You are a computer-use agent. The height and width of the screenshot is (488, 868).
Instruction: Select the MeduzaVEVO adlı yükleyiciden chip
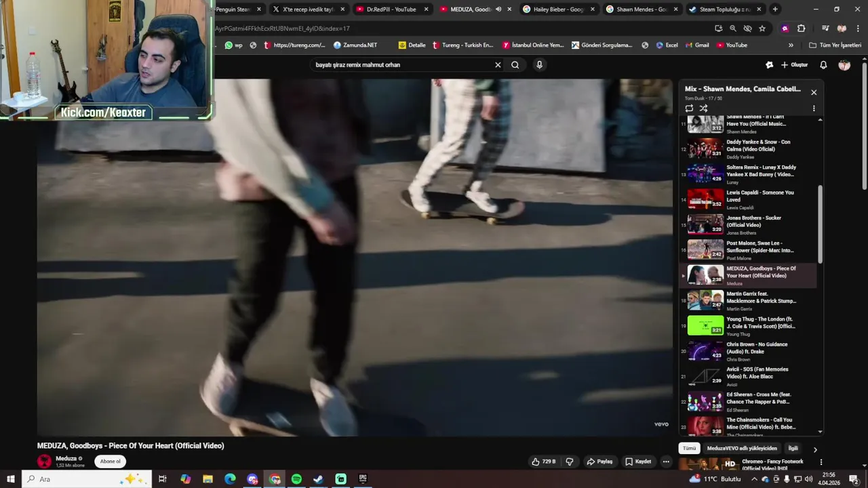click(x=742, y=449)
